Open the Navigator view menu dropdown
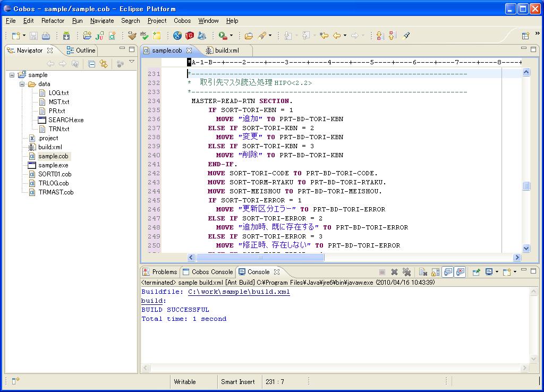The height and width of the screenshot is (392, 544). click(x=132, y=62)
